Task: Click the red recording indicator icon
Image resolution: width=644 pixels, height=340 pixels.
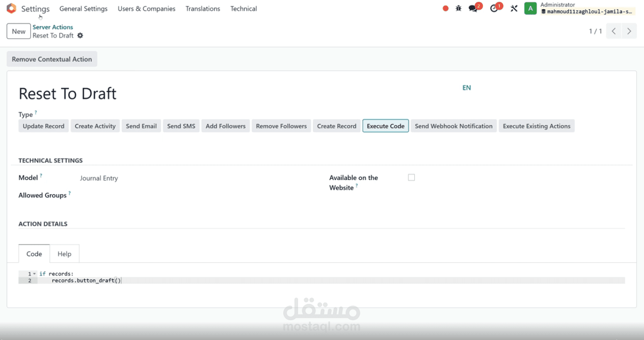Action: coord(446,9)
